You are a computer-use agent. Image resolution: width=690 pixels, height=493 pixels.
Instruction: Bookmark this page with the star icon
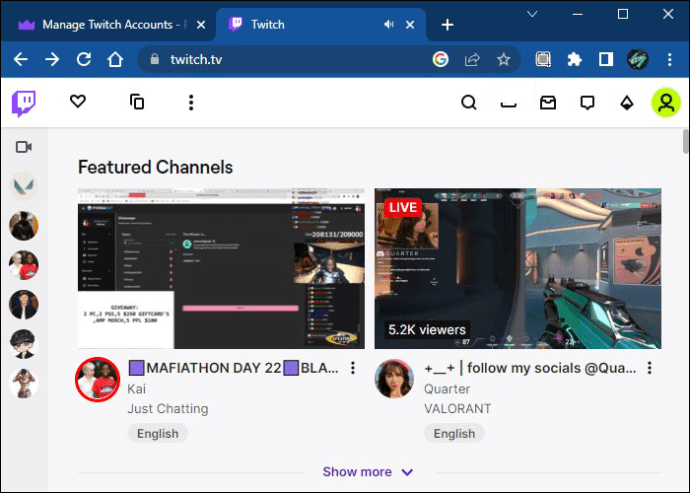[x=504, y=60]
